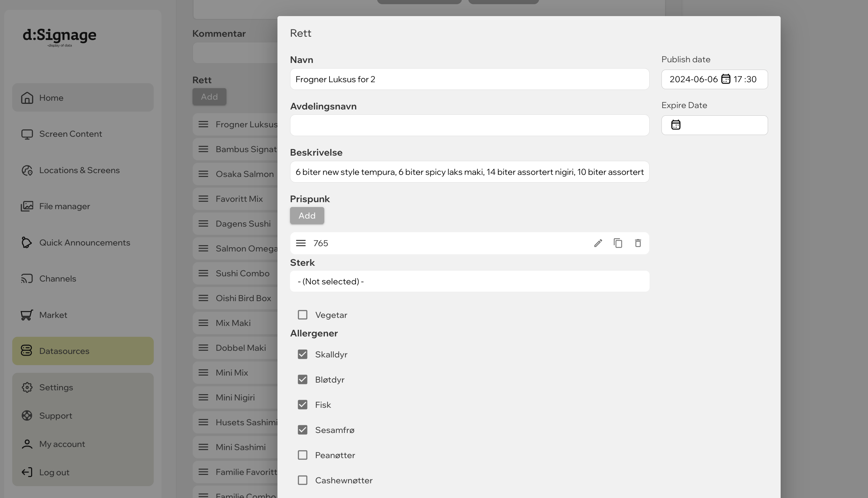Enable the Vegetar checkbox
The image size is (868, 498).
point(303,315)
